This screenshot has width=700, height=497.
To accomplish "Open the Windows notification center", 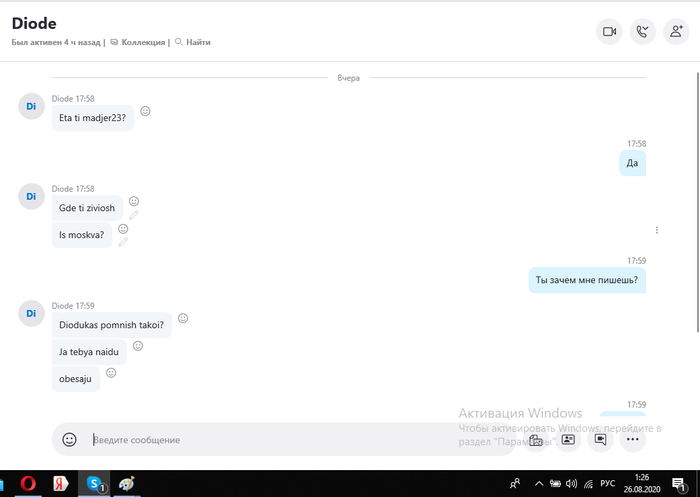I will pos(679,484).
